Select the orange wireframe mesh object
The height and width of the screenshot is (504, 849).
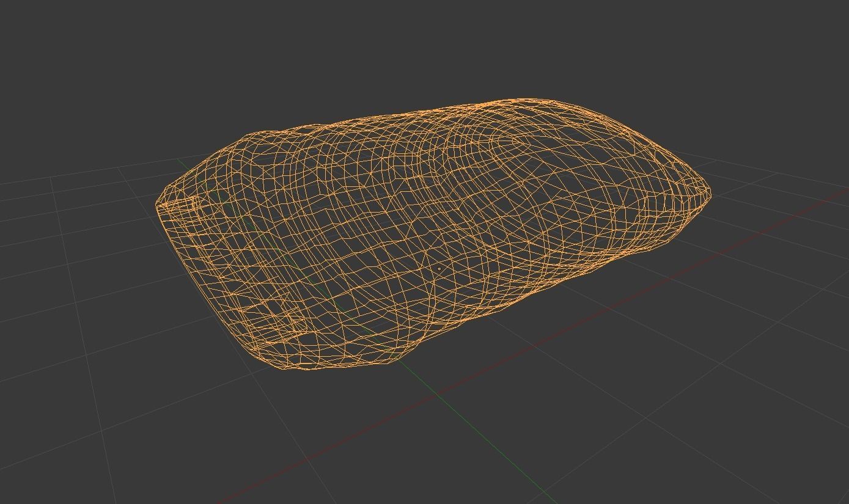click(x=434, y=234)
